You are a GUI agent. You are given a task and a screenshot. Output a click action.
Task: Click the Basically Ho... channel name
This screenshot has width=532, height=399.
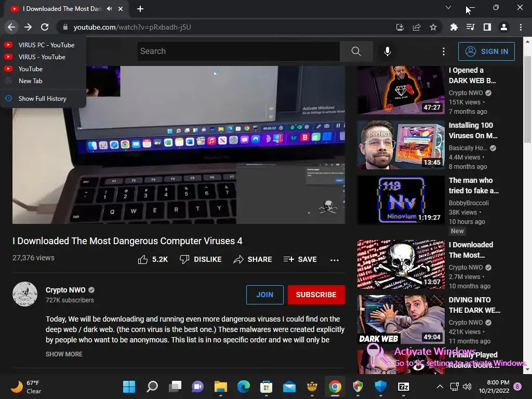click(468, 148)
